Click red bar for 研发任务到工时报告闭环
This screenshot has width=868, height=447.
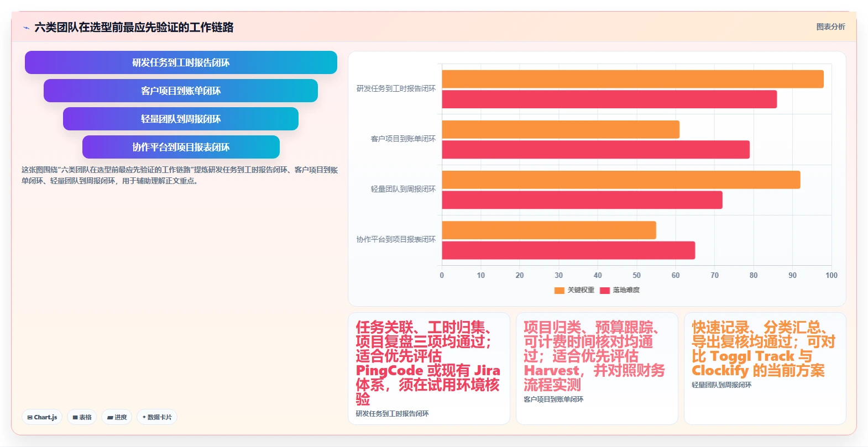coord(609,99)
